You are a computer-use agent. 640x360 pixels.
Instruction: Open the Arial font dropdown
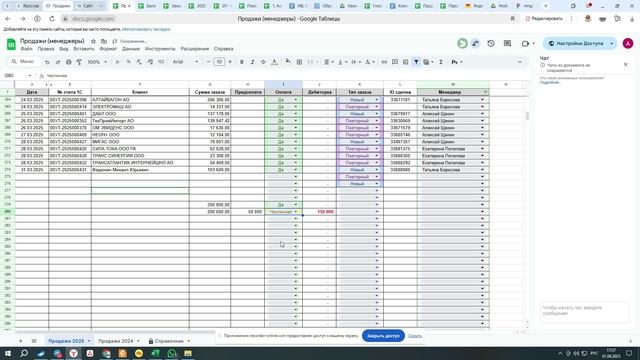(185, 62)
